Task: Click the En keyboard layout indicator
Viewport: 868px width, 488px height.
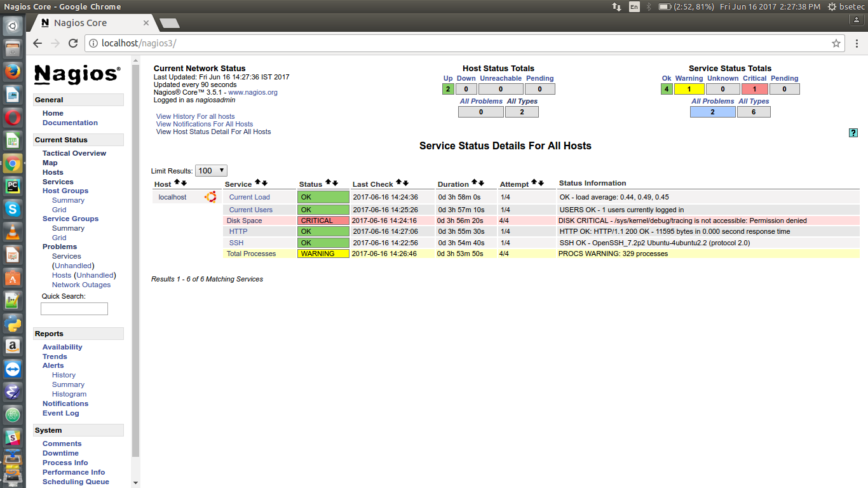Action: [634, 6]
